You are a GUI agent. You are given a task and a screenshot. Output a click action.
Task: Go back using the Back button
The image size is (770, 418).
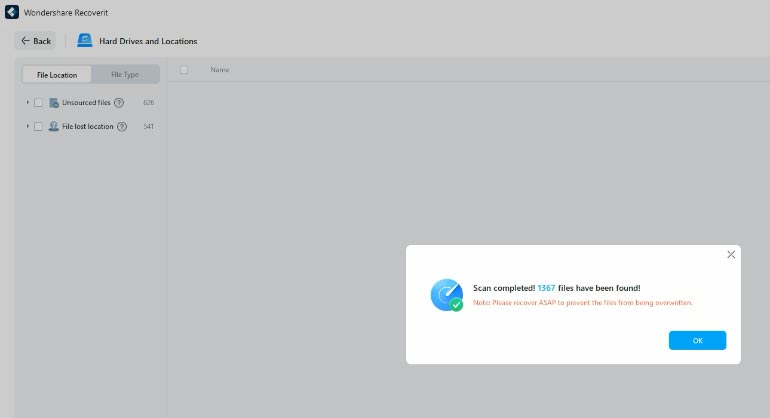pos(35,41)
